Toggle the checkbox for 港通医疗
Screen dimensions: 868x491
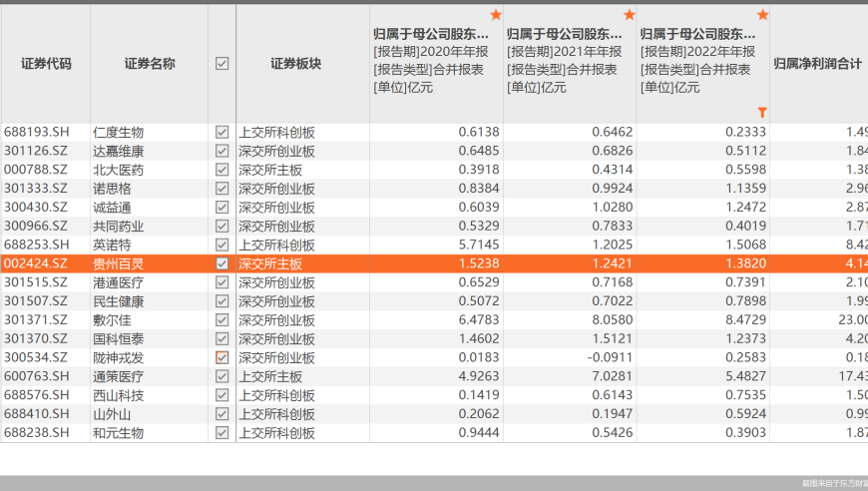[221, 282]
